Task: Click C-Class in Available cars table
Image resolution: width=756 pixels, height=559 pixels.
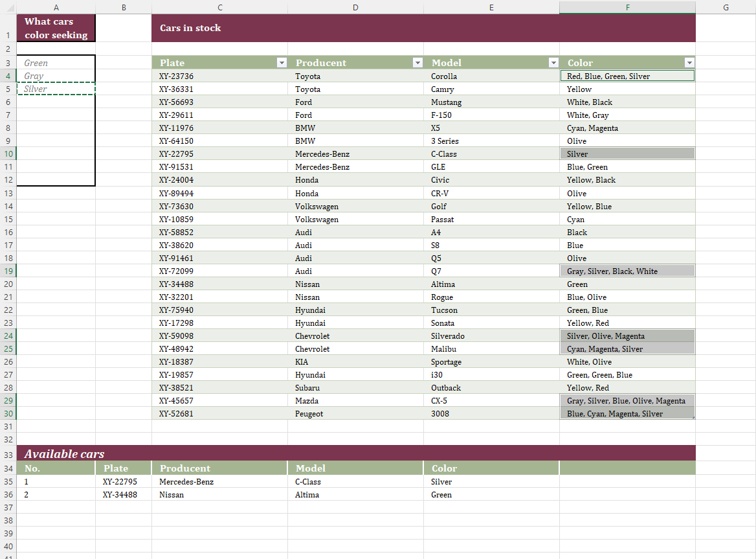Action: (355, 482)
